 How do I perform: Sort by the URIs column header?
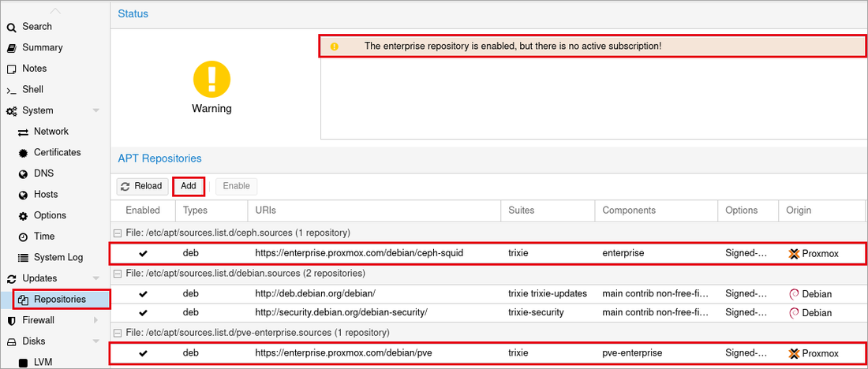(x=374, y=211)
